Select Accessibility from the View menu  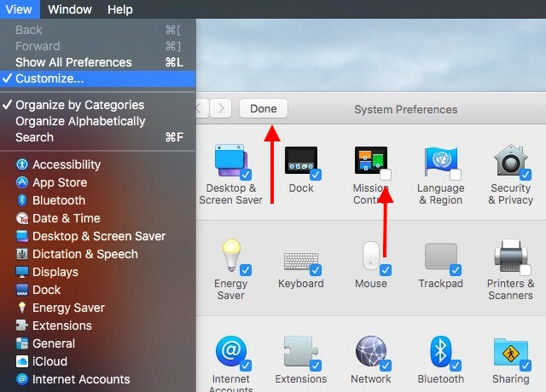(x=98, y=164)
